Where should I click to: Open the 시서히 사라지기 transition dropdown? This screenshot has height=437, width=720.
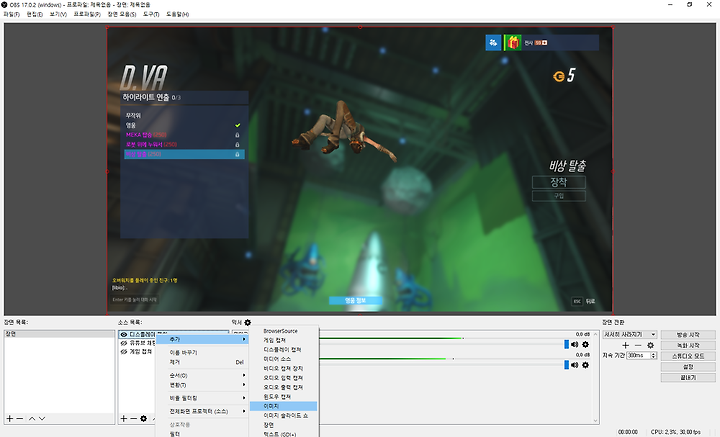pyautogui.click(x=630, y=334)
